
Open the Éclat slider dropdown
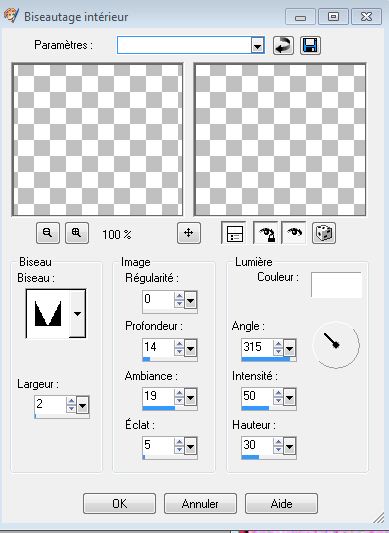tap(190, 446)
